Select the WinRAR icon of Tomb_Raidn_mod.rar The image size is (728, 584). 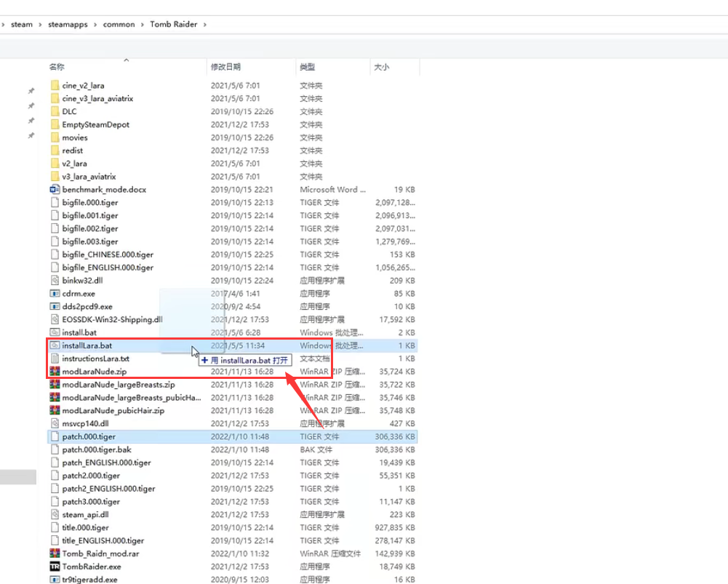click(x=55, y=553)
